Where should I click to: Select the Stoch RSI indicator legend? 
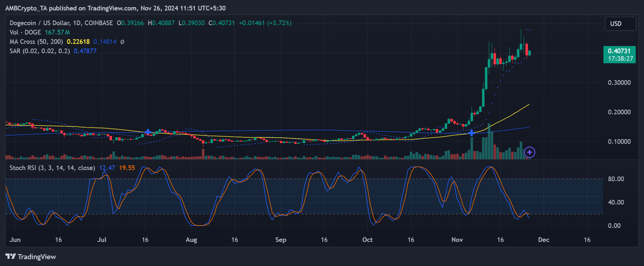52,168
